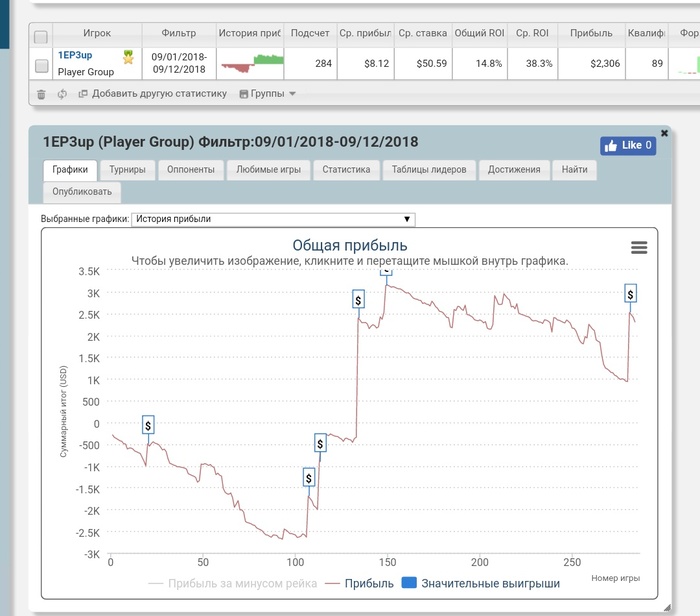Screen dimensions: 700x616
Task: Click the $2,306 profit value
Action: coord(605,64)
